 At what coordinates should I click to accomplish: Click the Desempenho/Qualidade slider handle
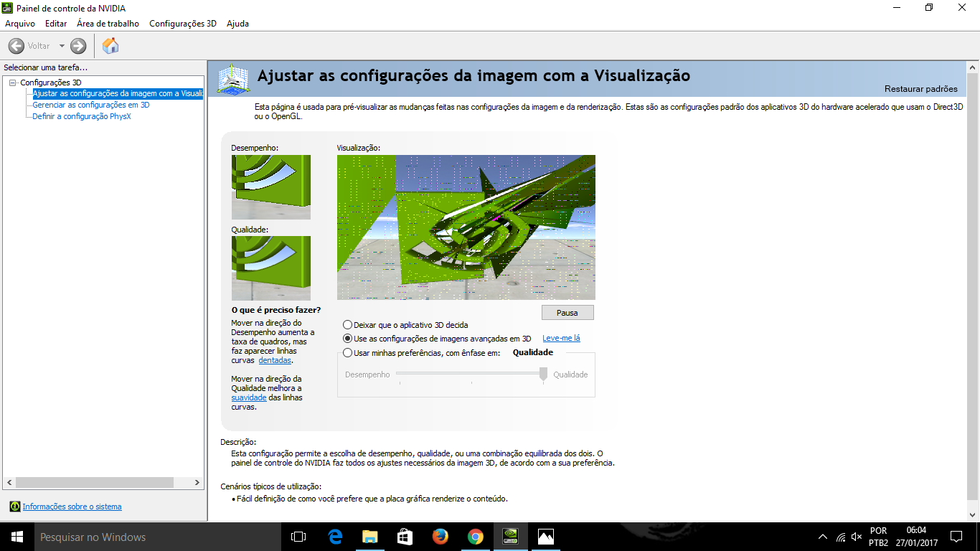click(x=543, y=374)
